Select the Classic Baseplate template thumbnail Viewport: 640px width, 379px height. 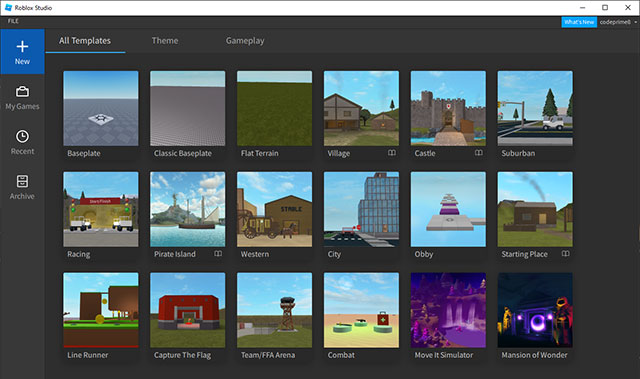coord(187,108)
